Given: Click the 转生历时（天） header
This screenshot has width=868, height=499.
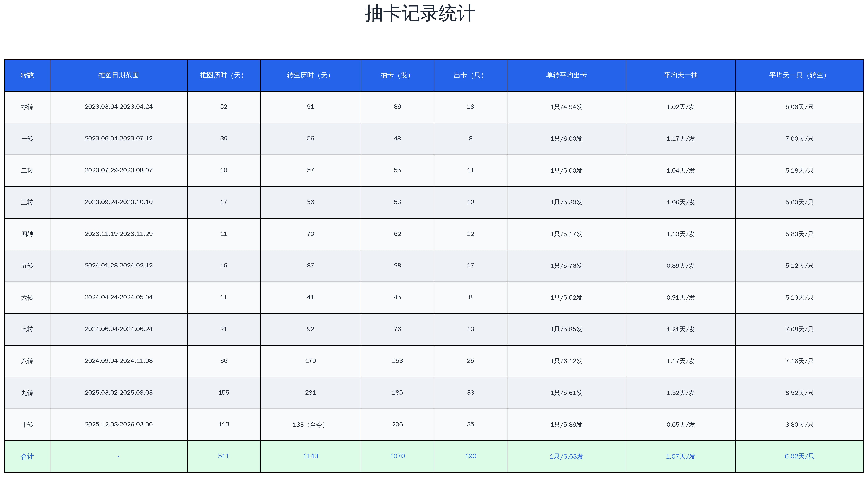Looking at the screenshot, I should pos(310,75).
